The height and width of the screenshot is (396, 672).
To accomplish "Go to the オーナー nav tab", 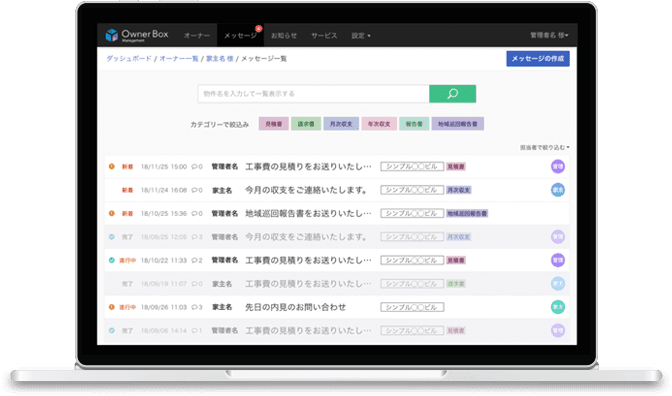I will [197, 36].
